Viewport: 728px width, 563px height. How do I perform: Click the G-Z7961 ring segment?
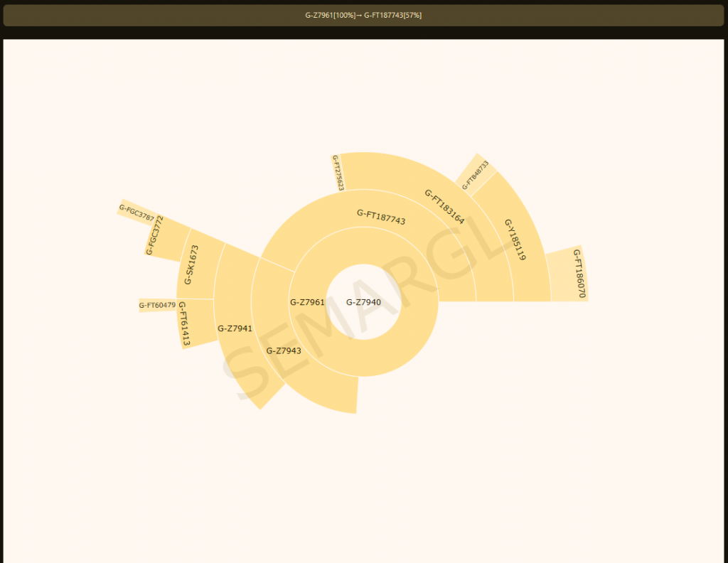coord(307,303)
